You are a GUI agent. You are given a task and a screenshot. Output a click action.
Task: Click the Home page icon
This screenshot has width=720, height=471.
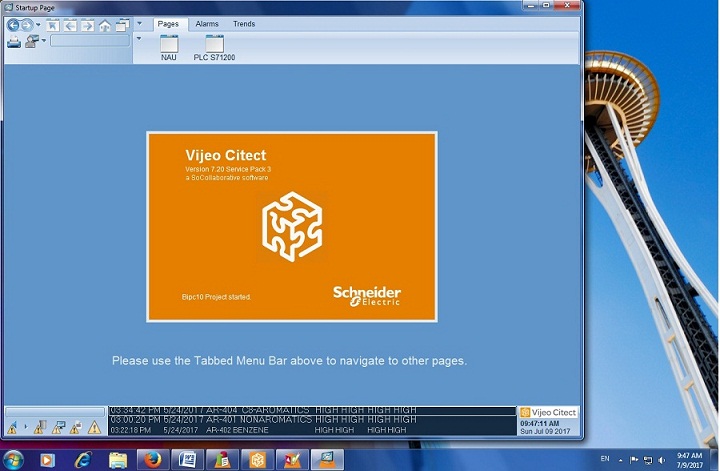(105, 25)
